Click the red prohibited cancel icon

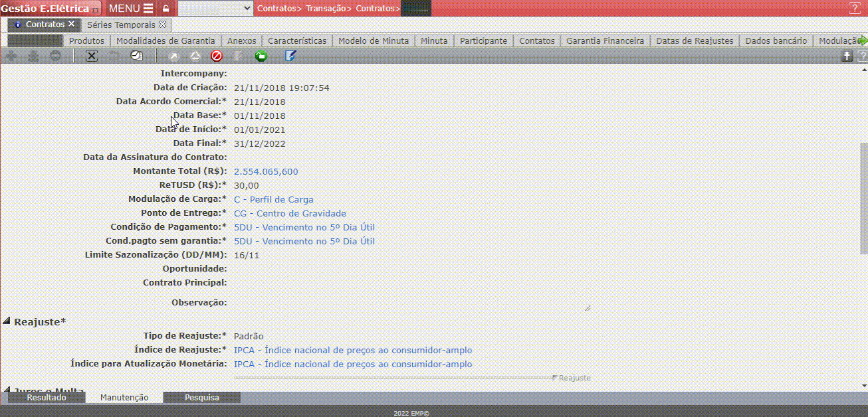216,56
